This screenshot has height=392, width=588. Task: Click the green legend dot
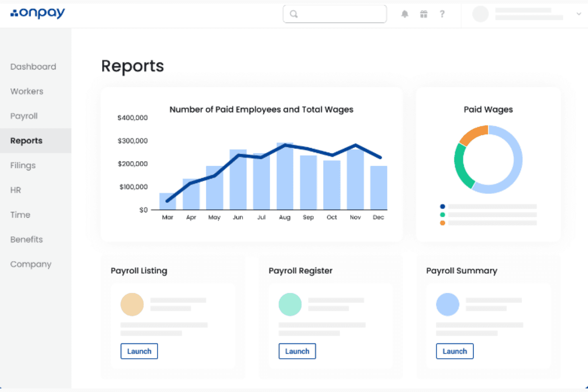[442, 215]
